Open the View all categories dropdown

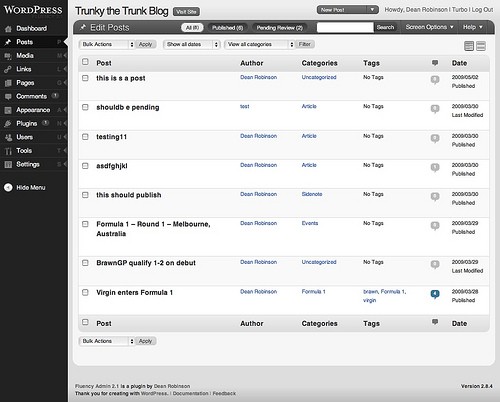click(260, 44)
